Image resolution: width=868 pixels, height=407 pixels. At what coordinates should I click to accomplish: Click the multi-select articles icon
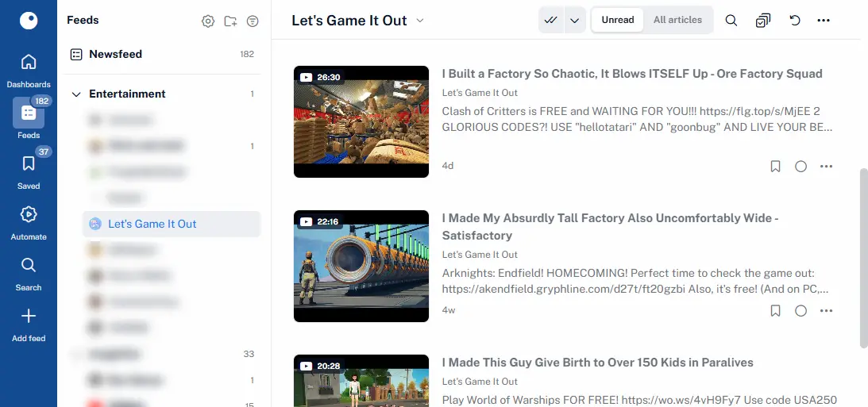[763, 21]
